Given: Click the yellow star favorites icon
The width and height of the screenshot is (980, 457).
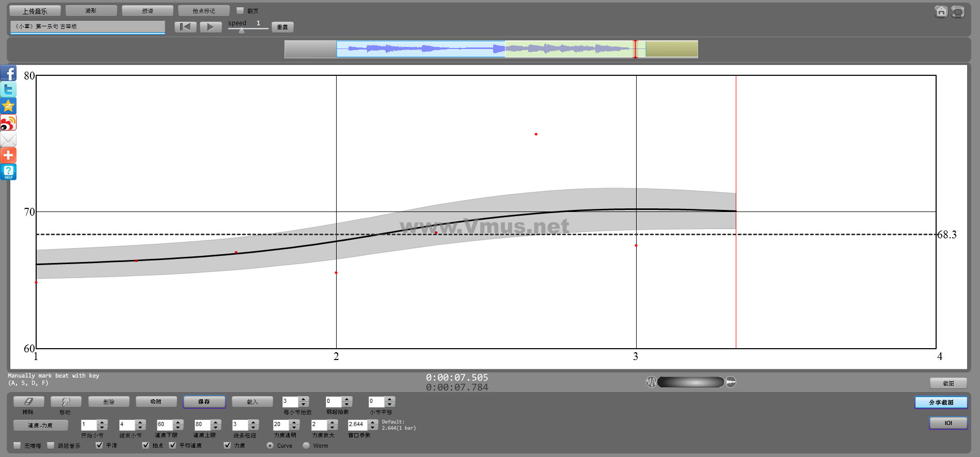Looking at the screenshot, I should 8,106.
